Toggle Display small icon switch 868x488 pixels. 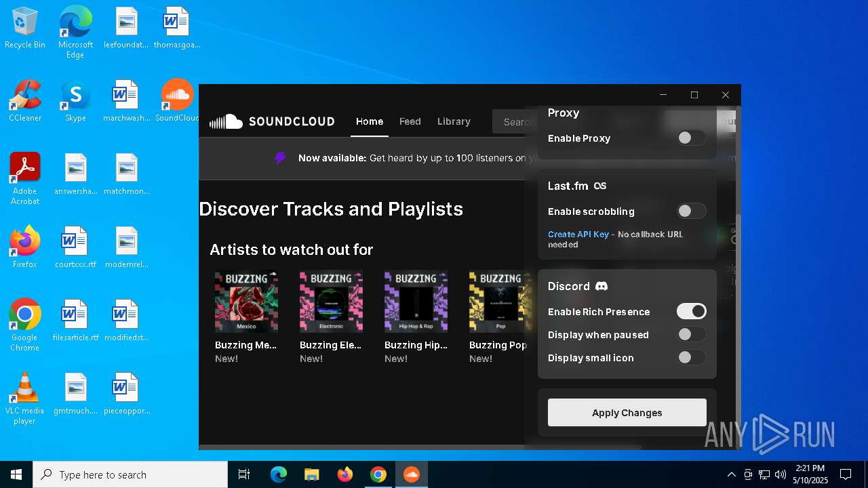tap(691, 358)
